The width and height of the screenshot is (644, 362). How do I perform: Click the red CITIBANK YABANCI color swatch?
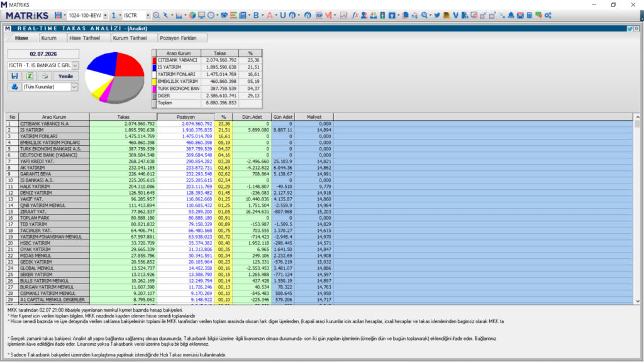tap(155, 60)
